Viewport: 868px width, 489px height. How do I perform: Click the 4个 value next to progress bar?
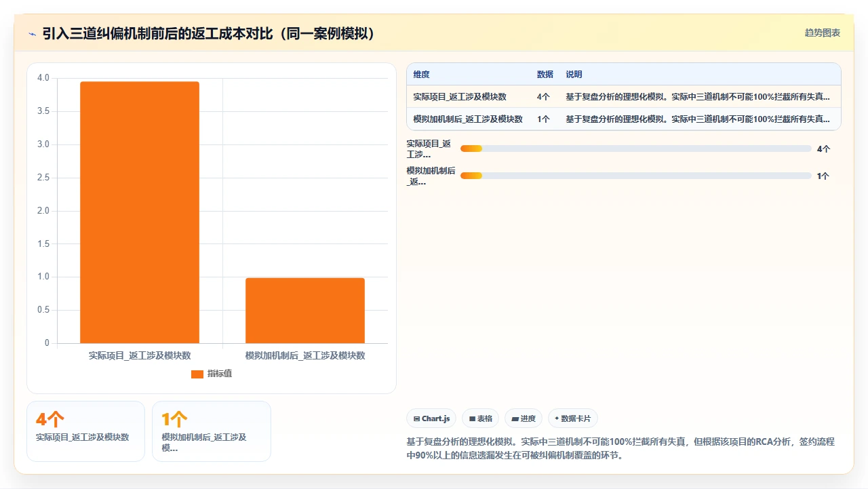[x=823, y=149]
